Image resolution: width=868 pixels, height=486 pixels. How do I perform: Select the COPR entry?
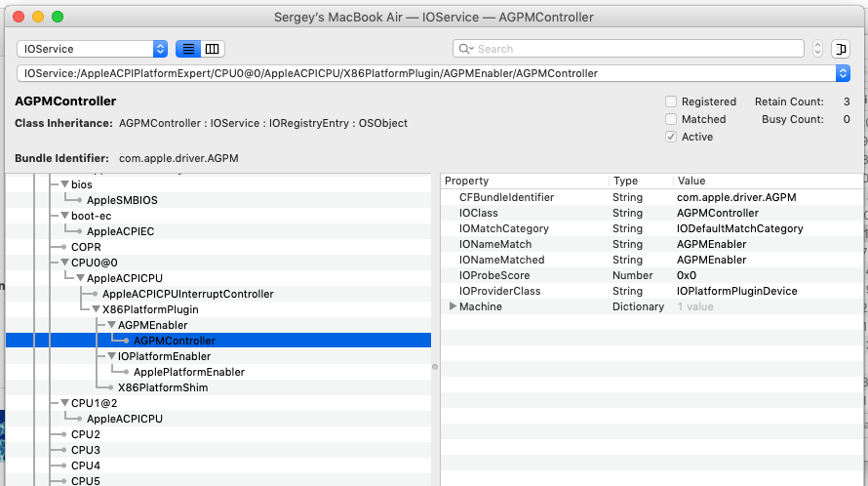[86, 247]
